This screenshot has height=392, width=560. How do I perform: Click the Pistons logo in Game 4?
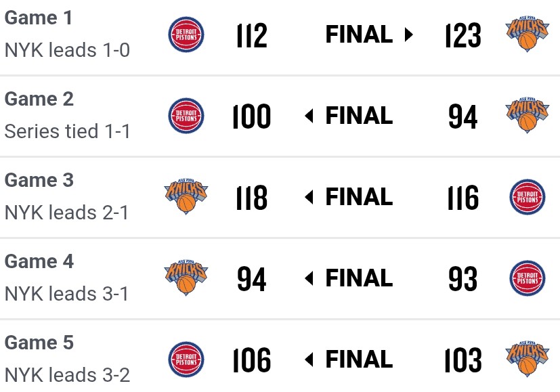pyautogui.click(x=526, y=278)
